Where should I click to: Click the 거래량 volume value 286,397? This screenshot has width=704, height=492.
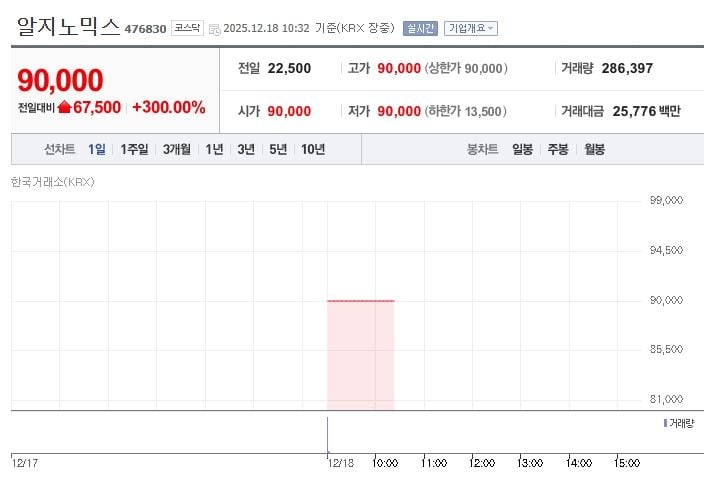click(x=627, y=68)
